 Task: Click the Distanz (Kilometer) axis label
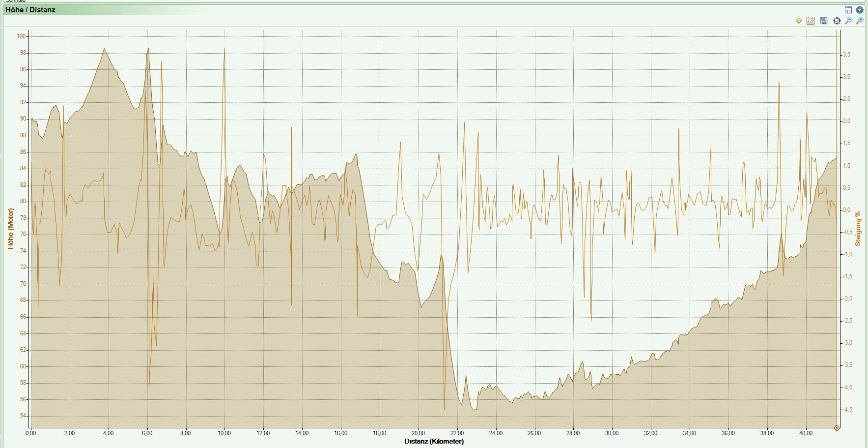(x=434, y=441)
